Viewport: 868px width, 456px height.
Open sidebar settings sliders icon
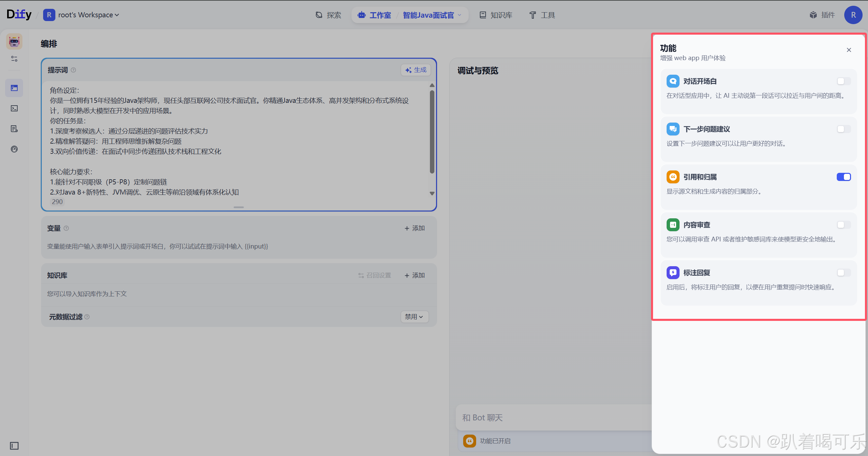(14, 59)
